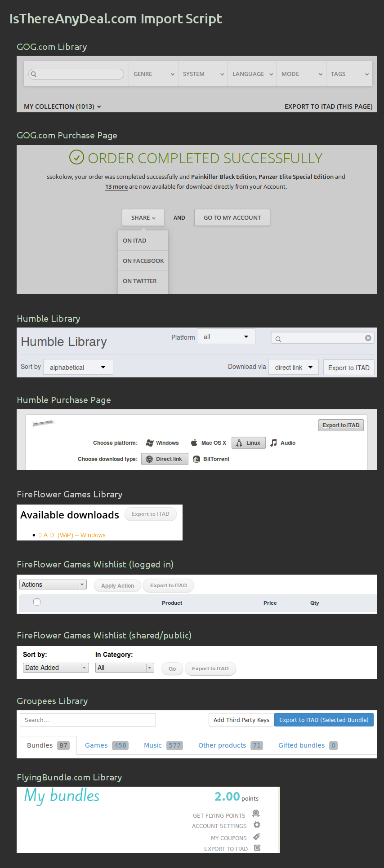The image size is (384, 868).
Task: Open Humble Platform 'all' dropdown
Action: point(226,337)
